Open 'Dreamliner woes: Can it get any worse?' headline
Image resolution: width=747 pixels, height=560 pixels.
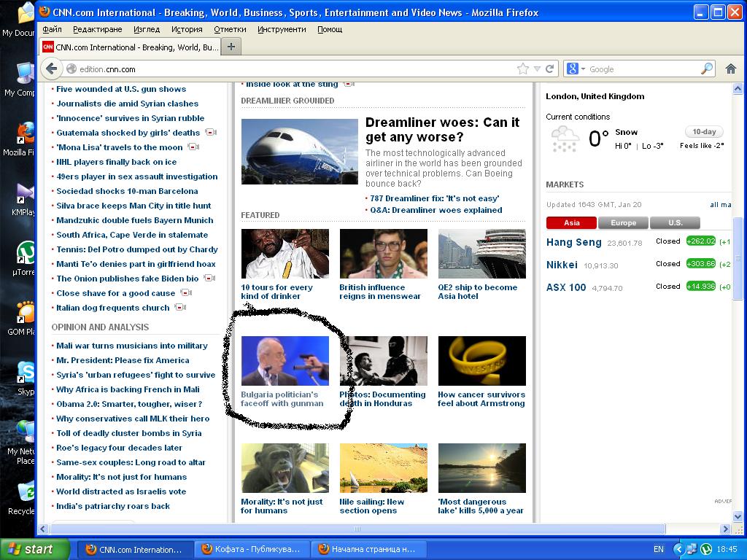[x=442, y=130]
